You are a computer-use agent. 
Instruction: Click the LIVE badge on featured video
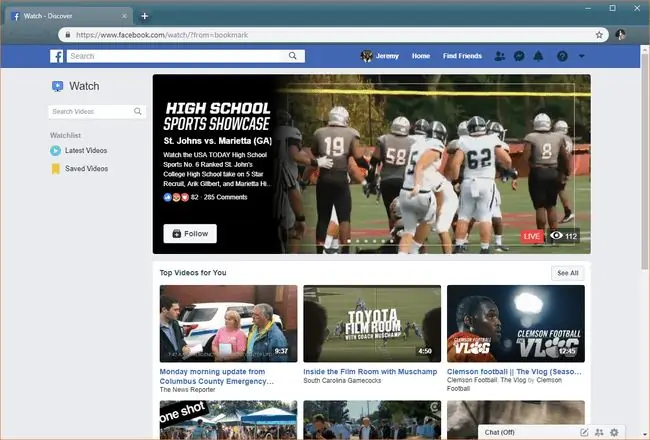tap(532, 236)
